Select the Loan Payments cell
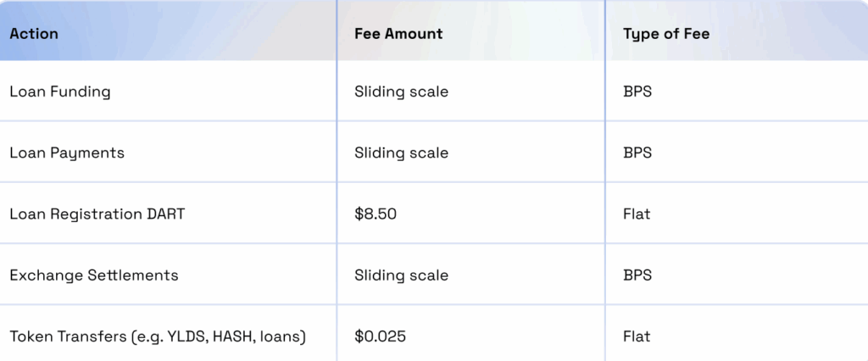 pyautogui.click(x=67, y=153)
